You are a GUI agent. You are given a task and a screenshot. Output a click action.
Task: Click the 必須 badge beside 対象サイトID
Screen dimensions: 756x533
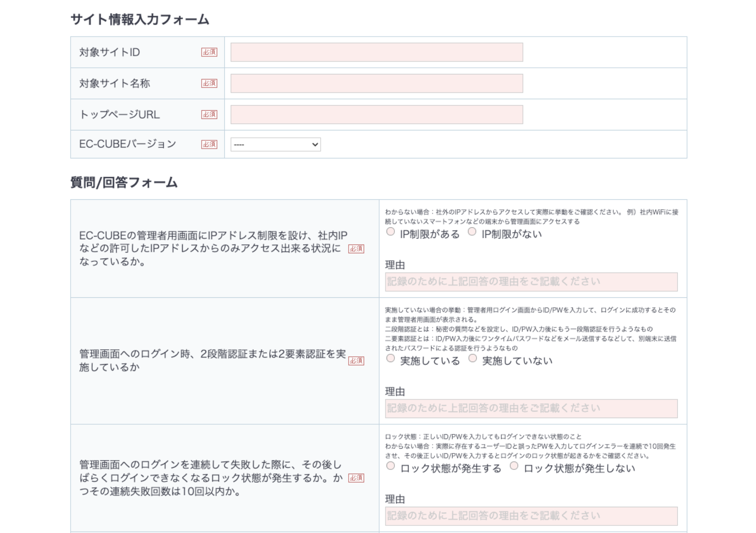(209, 52)
